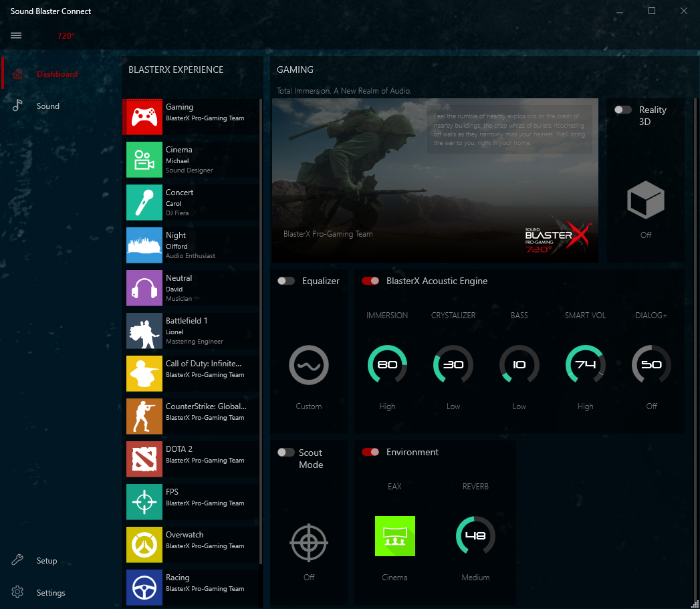Select the FPS crosshair profile icon

144,502
